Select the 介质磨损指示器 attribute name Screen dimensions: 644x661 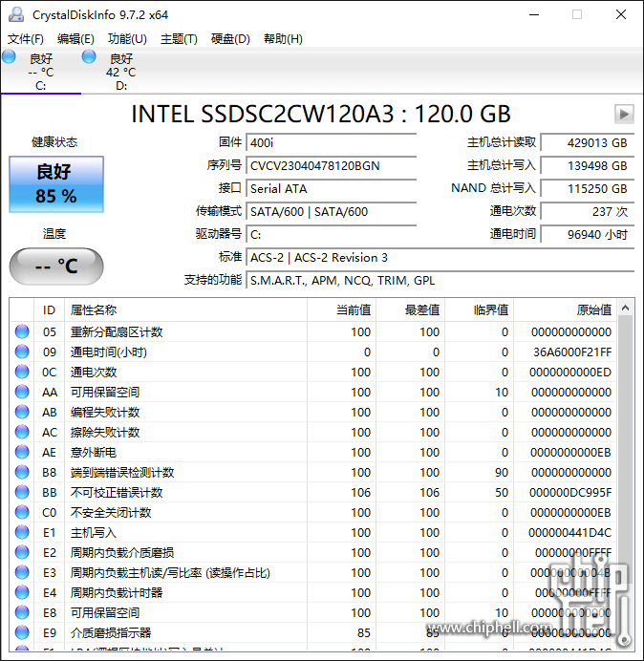[x=111, y=632]
